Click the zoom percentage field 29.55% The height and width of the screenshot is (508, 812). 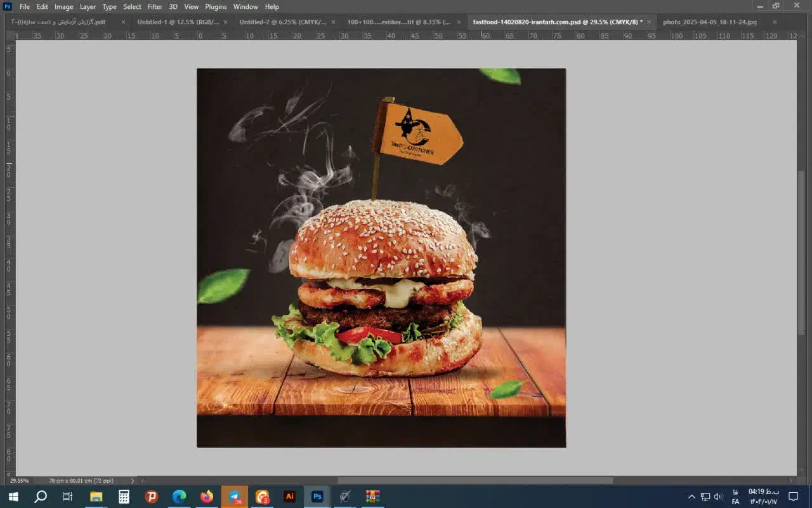(19, 481)
